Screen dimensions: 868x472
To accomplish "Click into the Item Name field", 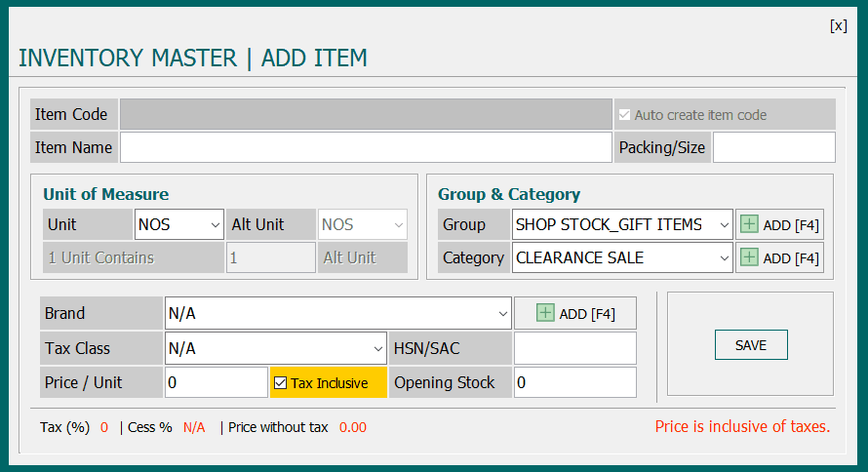I will pyautogui.click(x=366, y=148).
